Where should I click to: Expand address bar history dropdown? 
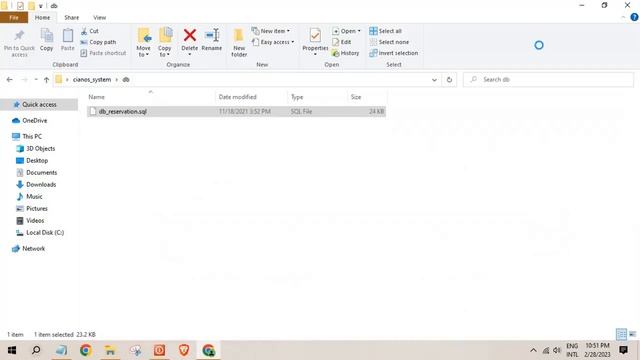434,80
